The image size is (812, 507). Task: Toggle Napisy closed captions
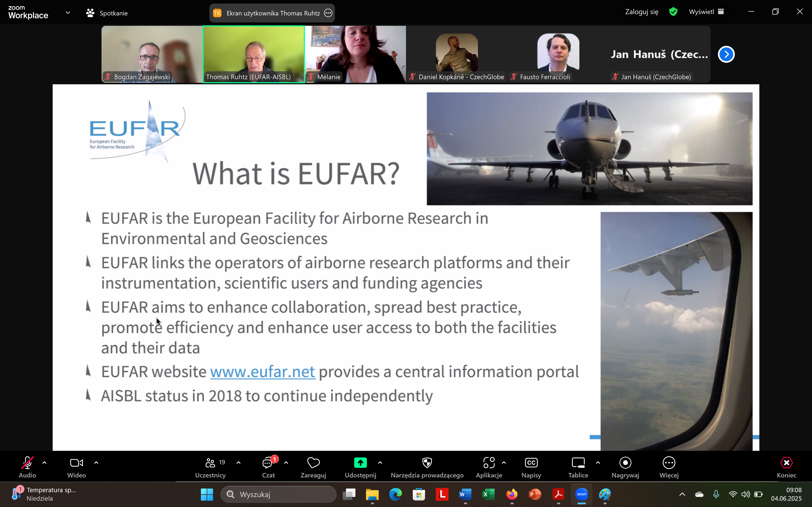pos(531,463)
